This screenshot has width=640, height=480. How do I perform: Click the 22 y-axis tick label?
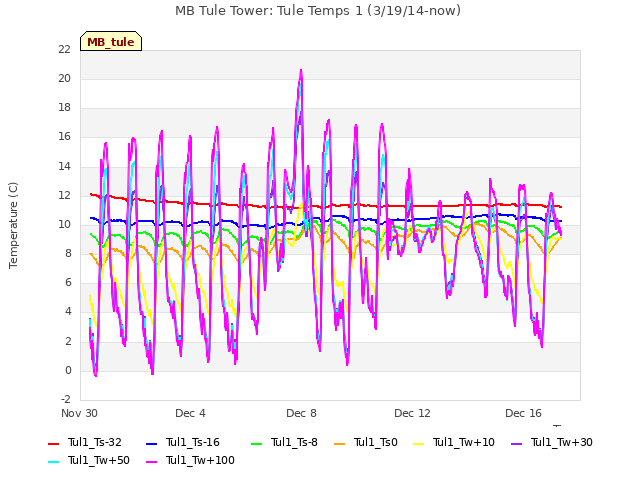click(x=64, y=49)
